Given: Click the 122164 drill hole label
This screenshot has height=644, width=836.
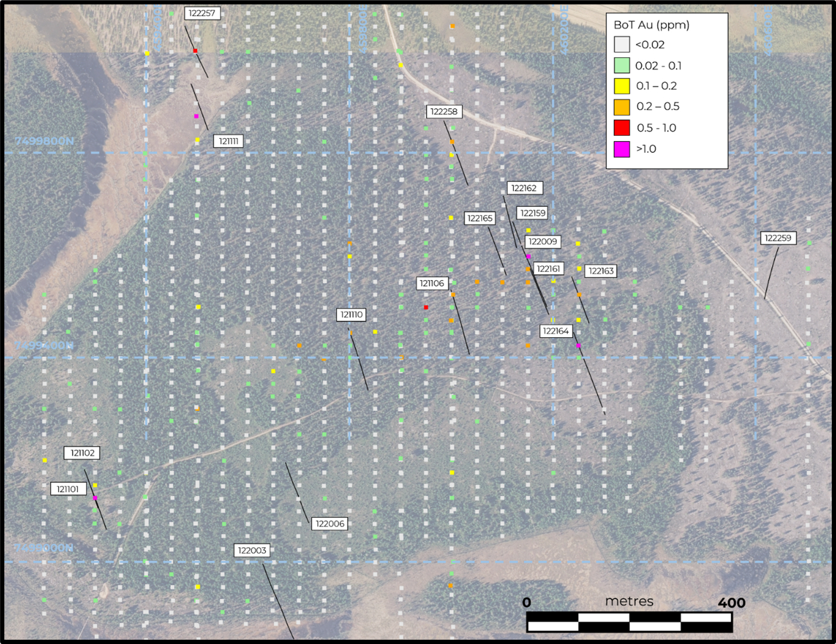Looking at the screenshot, I should [x=556, y=331].
